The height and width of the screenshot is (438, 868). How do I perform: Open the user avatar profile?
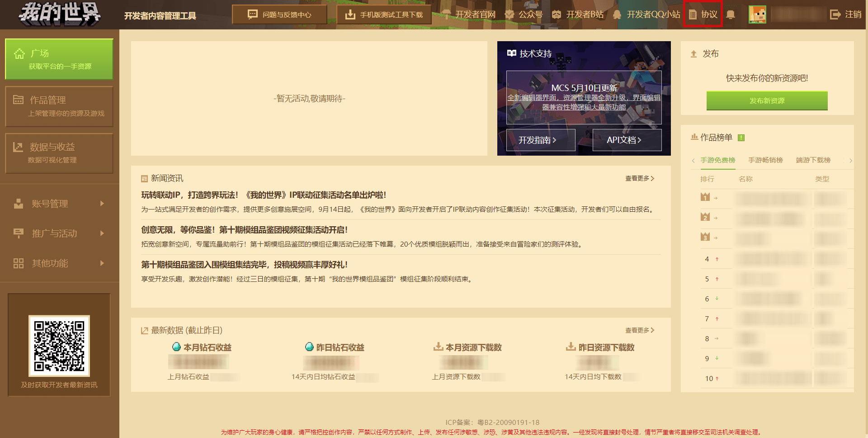coord(757,14)
